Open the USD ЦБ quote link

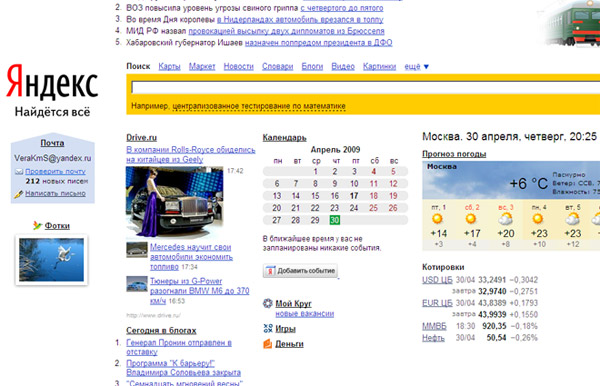(x=437, y=280)
